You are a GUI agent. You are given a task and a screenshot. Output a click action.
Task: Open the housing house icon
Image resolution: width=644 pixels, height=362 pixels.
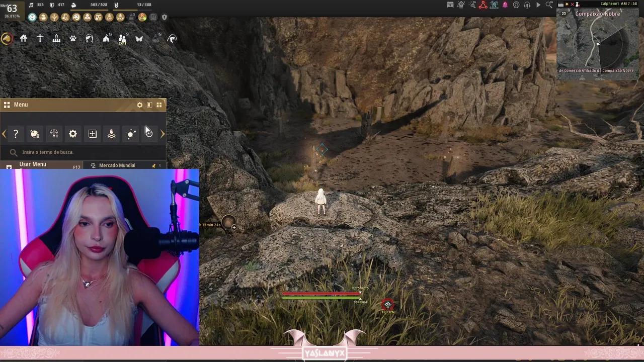[24, 39]
